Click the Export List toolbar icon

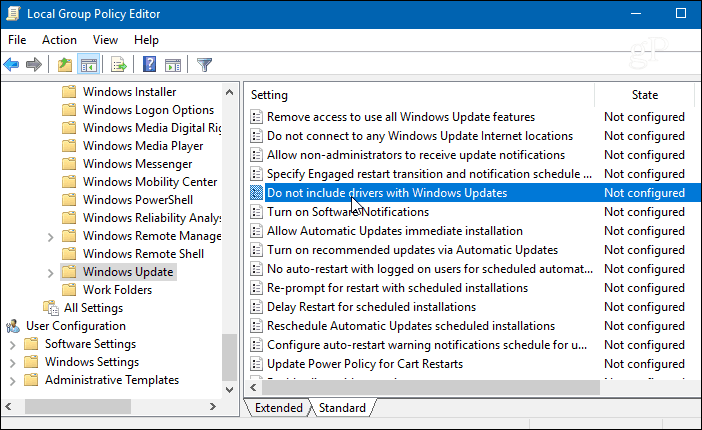(119, 65)
